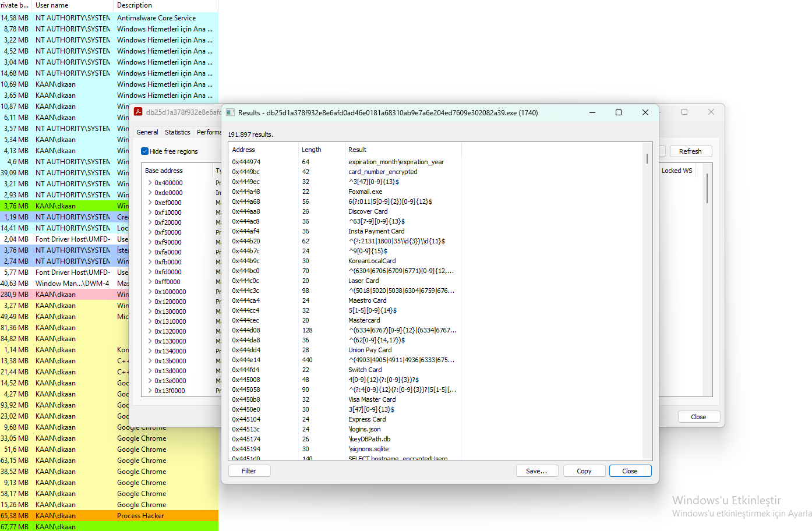Close the properties window behind using its X
Screen dimensions: 812x531
[711, 112]
